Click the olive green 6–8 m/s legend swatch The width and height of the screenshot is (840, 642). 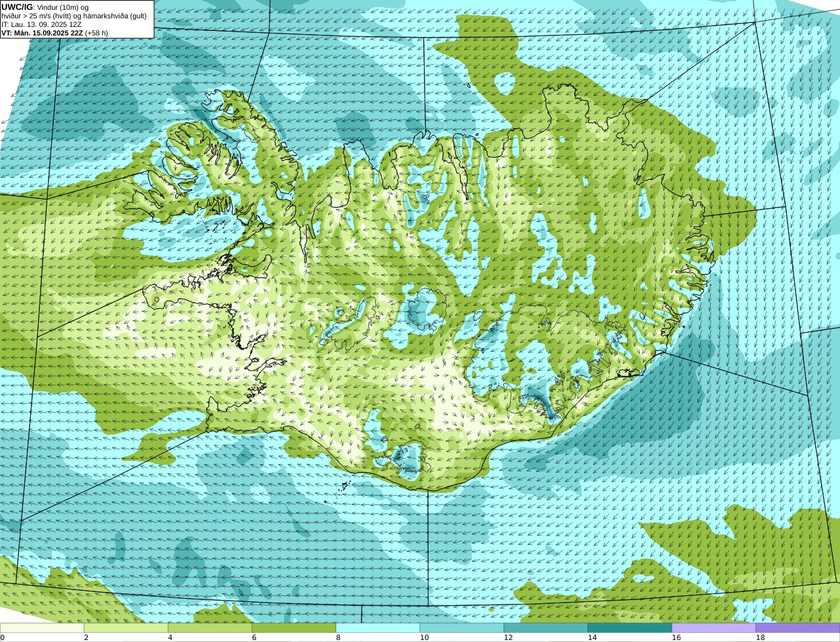(x=294, y=628)
